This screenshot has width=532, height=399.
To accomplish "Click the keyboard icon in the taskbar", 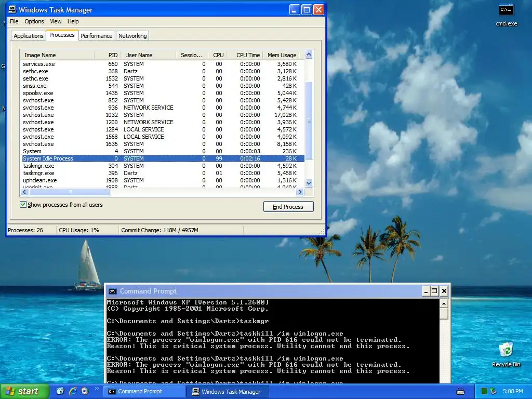I will point(460,392).
